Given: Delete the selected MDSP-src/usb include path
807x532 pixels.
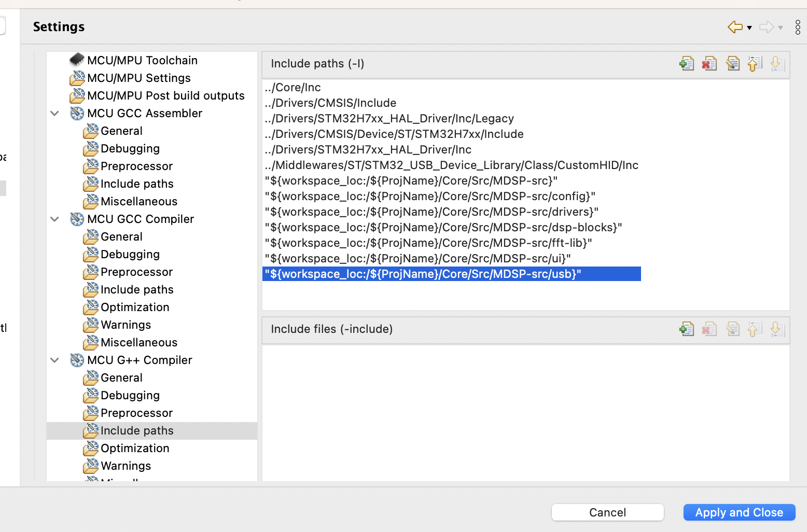Looking at the screenshot, I should click(709, 64).
